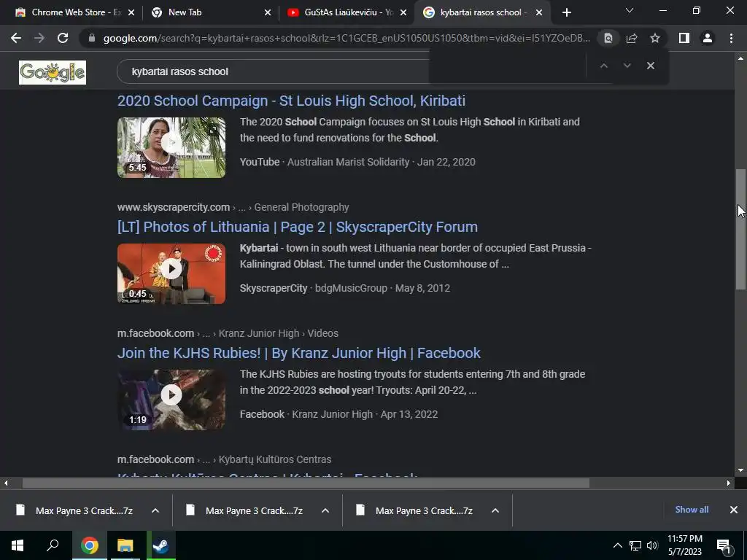Reload the current page
The image size is (747, 560).
(x=63, y=38)
